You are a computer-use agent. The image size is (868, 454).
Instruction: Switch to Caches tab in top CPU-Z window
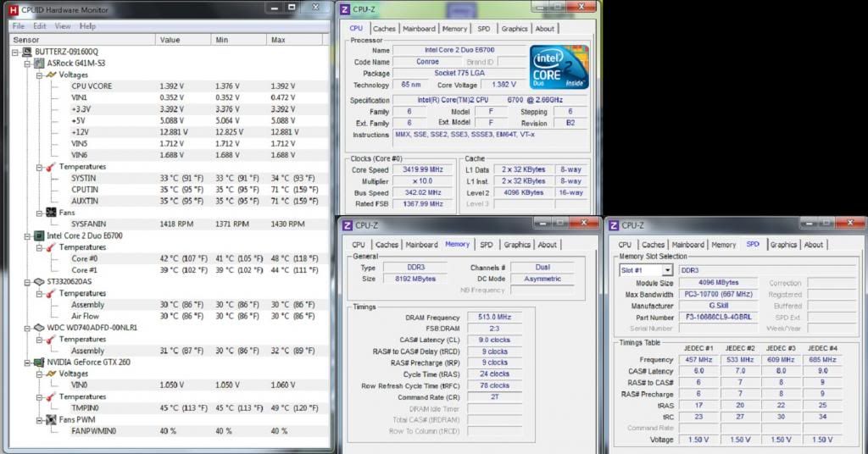coord(384,29)
